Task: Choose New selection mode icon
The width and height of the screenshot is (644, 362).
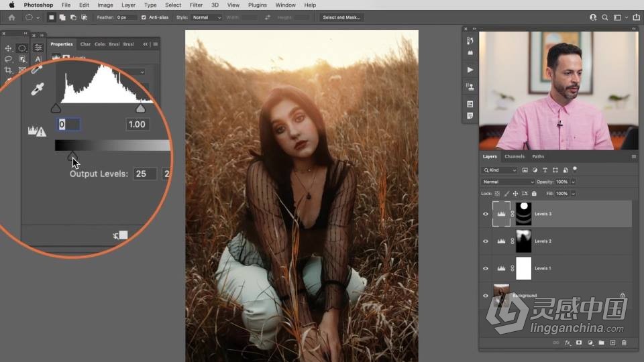Action: 52,17
